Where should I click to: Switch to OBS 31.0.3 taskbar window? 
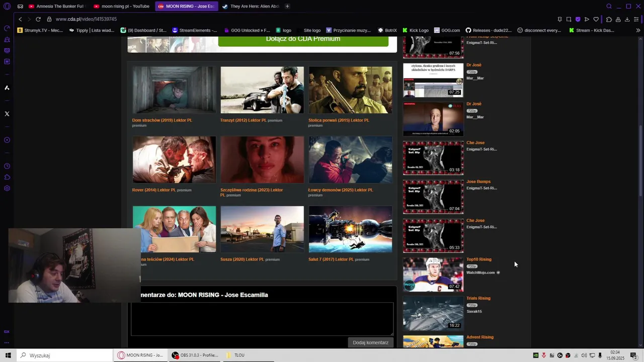[x=195, y=355]
